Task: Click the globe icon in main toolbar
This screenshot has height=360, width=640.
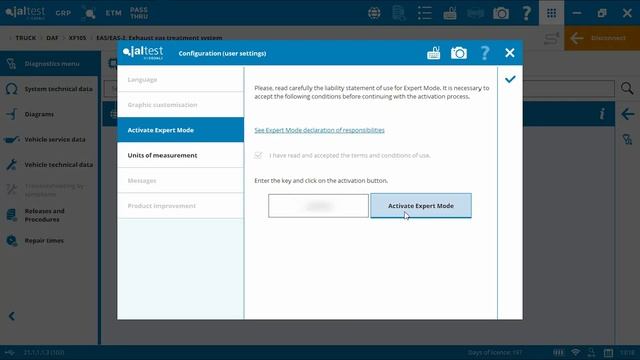Action: pos(374,13)
